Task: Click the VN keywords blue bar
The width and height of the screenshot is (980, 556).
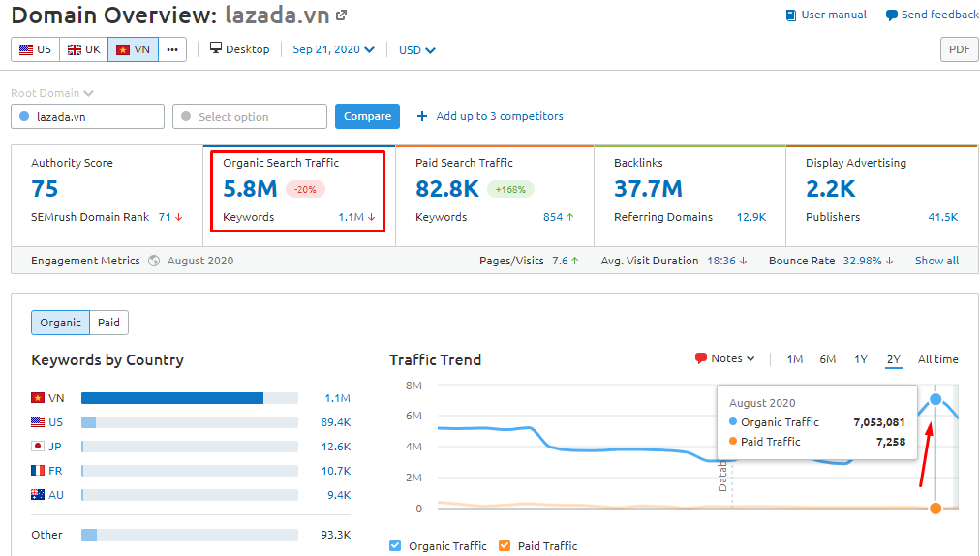Action: click(x=172, y=398)
